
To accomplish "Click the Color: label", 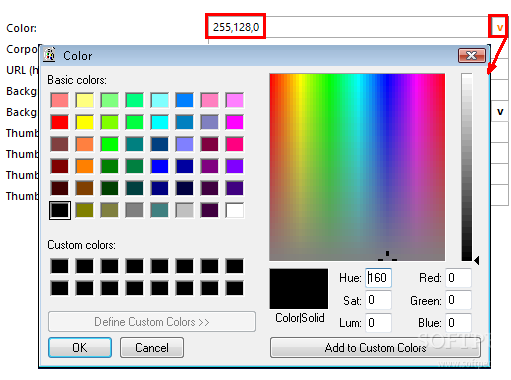I will click(x=21, y=28).
